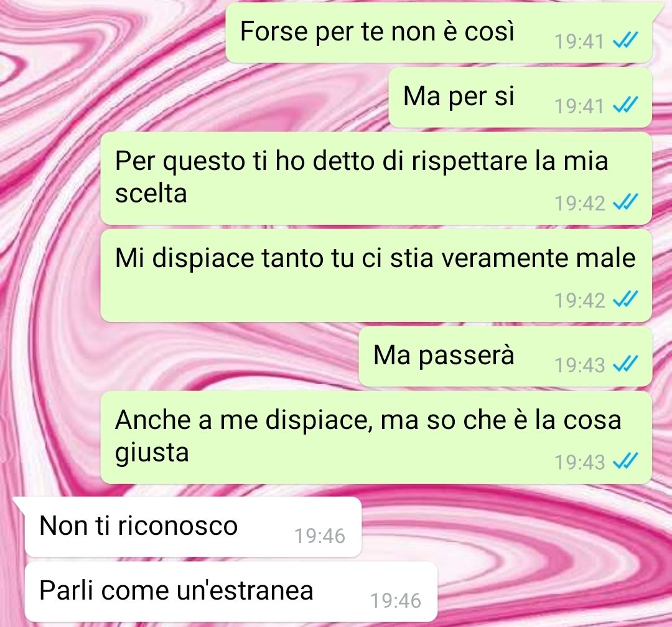Select the 'Forse per te non è così' message
This screenshot has width=672, height=627.
[x=439, y=34]
